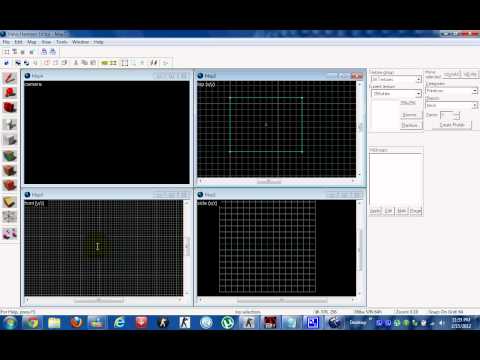This screenshot has width=480, height=360.
Task: Click the Ungroup objects toolbar icon
Action: (26, 63)
